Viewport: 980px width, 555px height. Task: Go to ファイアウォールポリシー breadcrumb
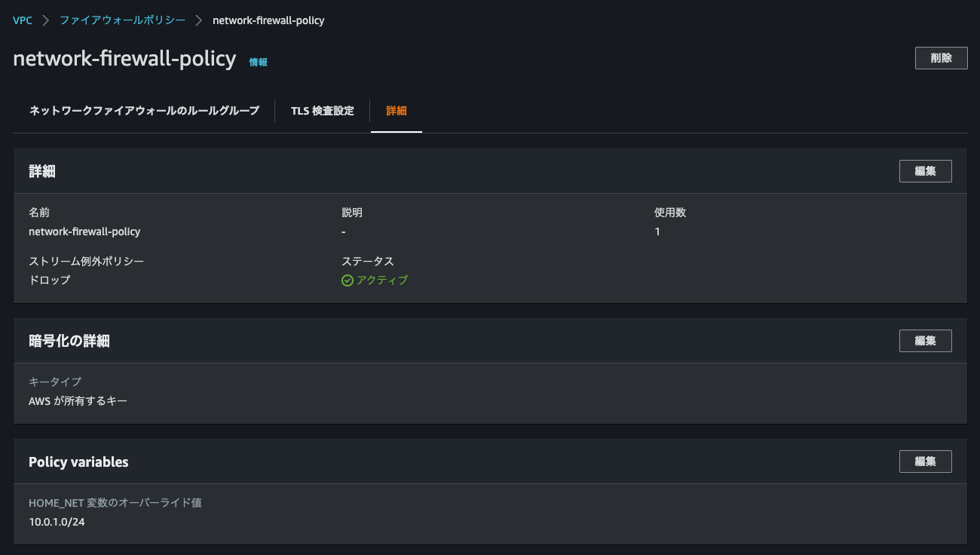coord(123,20)
